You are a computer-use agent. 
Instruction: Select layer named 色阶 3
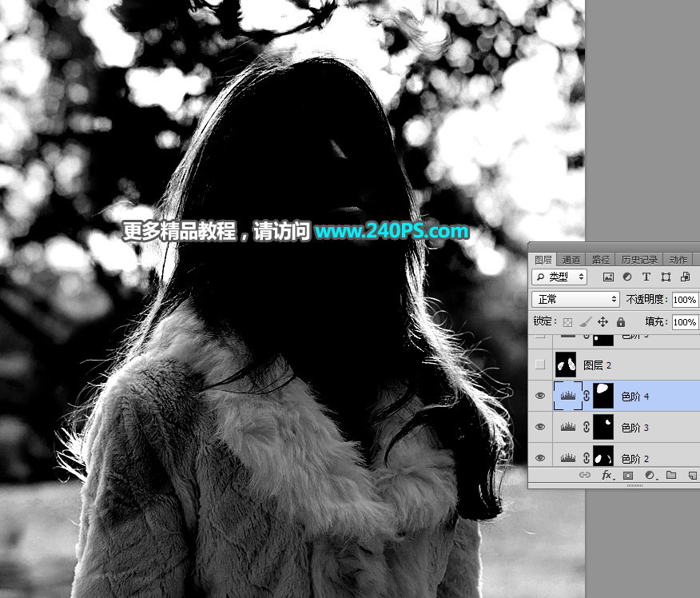634,428
